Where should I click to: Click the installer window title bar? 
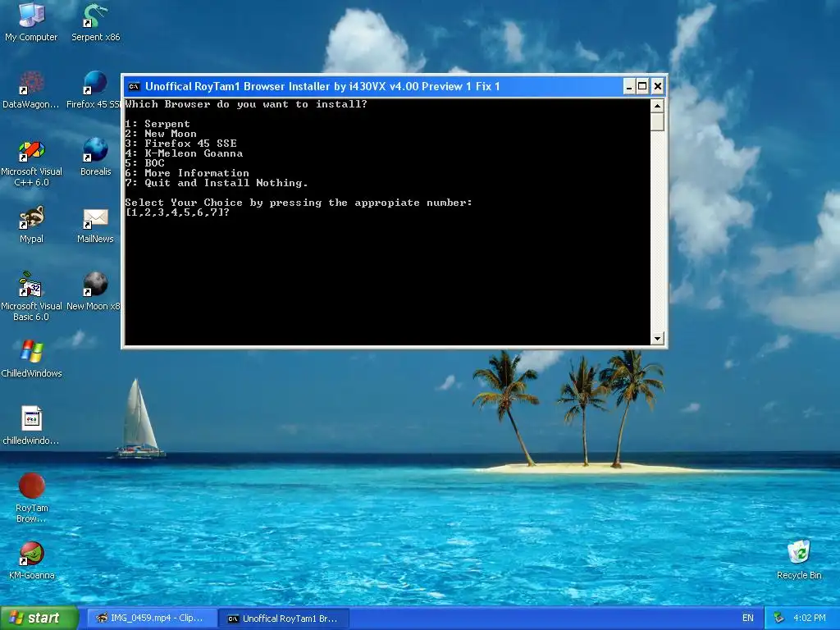click(x=375, y=86)
